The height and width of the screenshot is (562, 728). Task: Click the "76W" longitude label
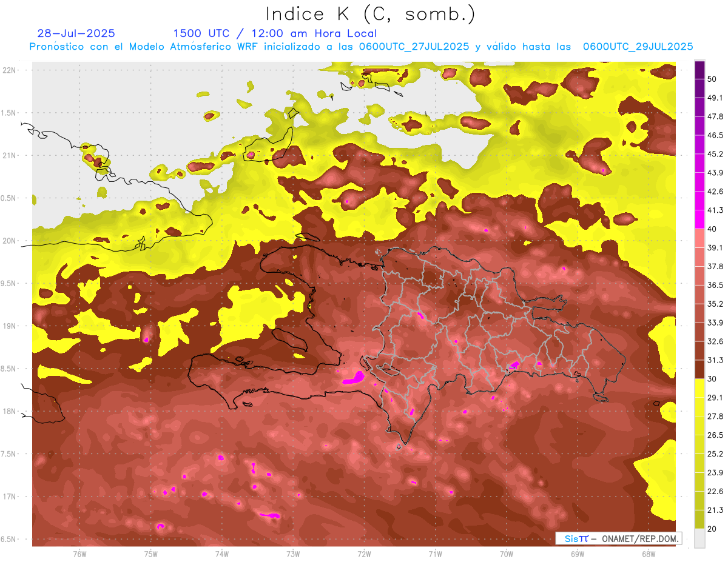click(79, 554)
